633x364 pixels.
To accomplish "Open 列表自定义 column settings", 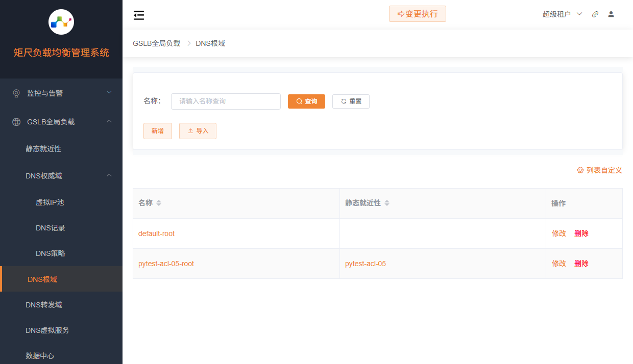I will (x=599, y=170).
